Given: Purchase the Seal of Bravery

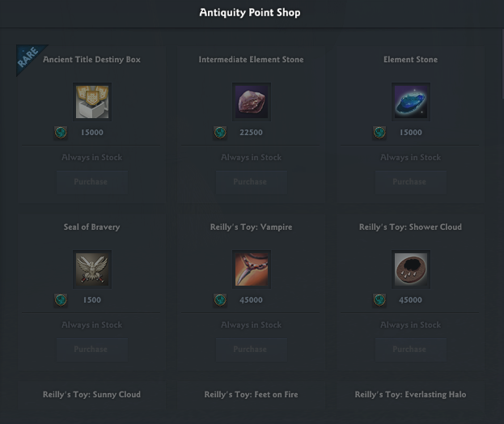Looking at the screenshot, I should click(91, 350).
